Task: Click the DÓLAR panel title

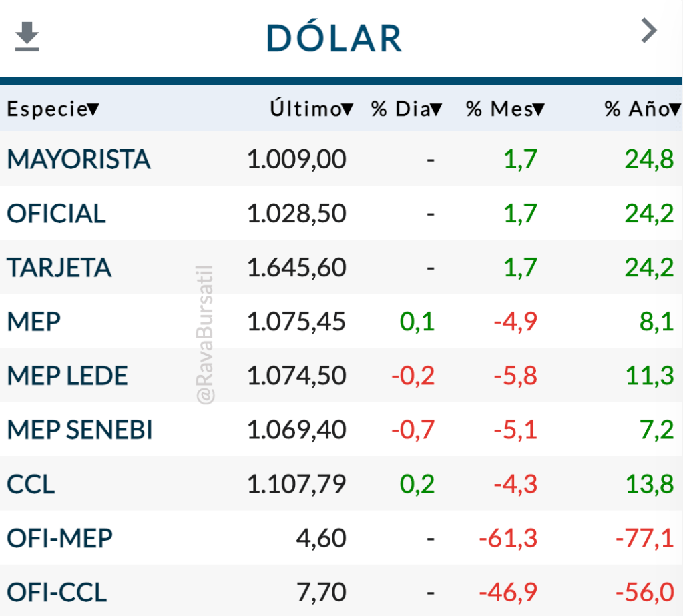Action: [334, 38]
